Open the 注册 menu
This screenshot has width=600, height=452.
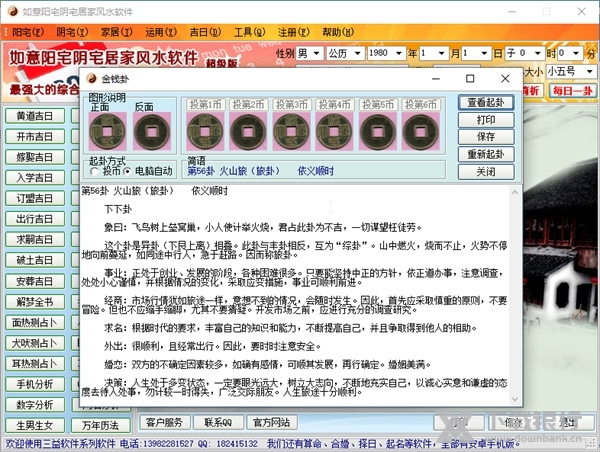[294, 32]
